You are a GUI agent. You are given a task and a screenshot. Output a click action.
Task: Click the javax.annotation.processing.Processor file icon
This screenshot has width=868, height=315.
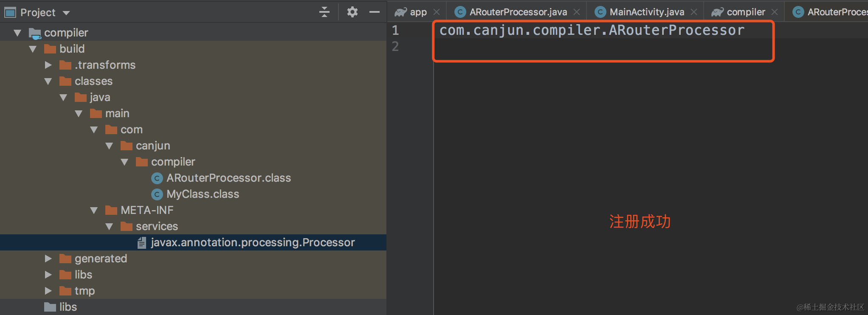click(142, 242)
